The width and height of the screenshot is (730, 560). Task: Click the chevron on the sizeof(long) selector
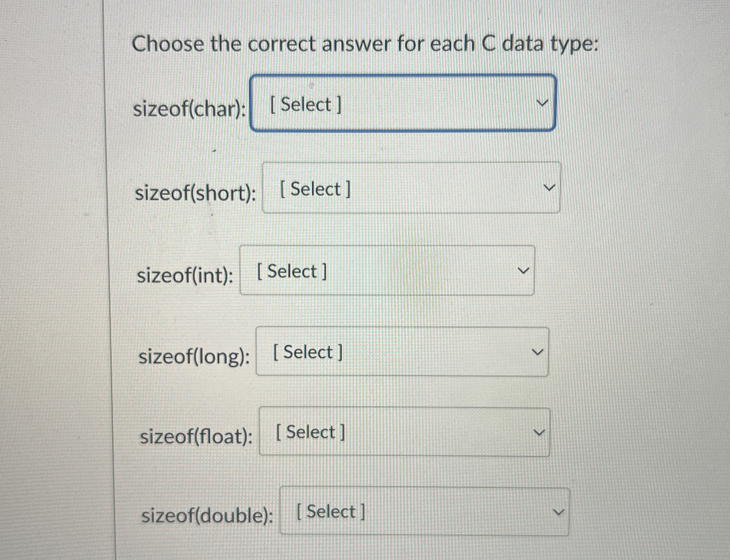[538, 352]
